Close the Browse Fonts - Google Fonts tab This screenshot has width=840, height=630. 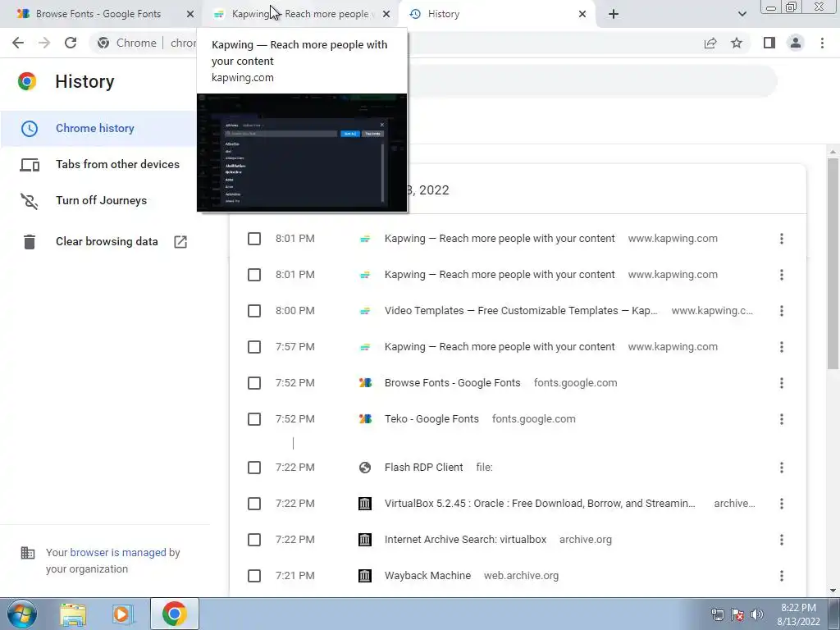[x=190, y=14]
